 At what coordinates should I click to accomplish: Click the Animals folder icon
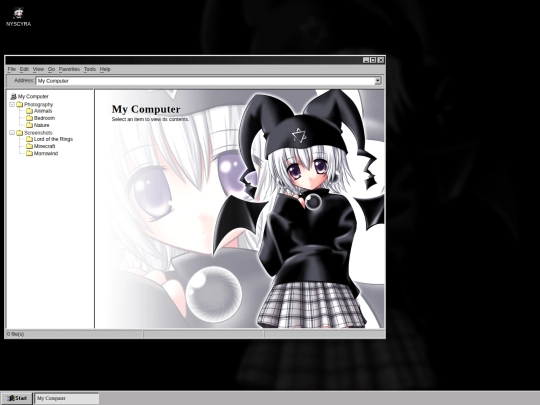click(x=29, y=111)
